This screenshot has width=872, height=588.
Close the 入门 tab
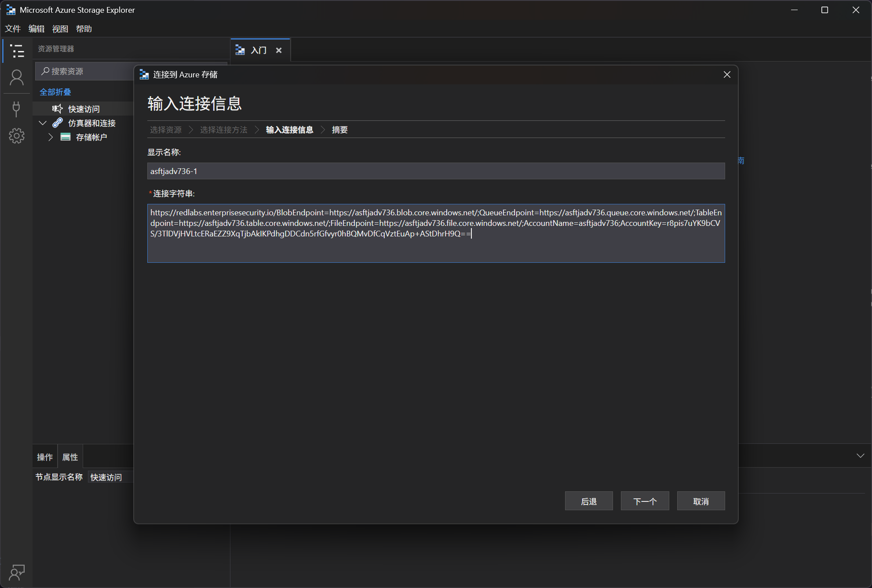(279, 51)
